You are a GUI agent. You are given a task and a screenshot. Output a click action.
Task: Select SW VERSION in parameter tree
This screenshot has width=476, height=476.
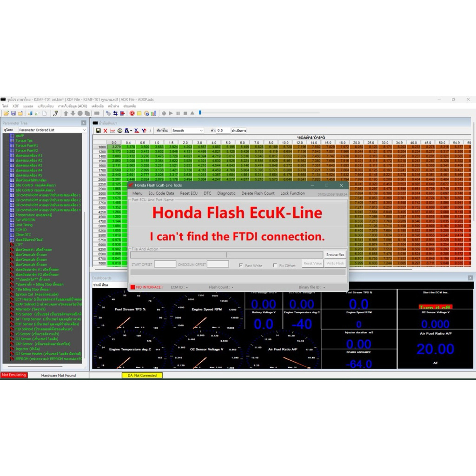coord(25,220)
